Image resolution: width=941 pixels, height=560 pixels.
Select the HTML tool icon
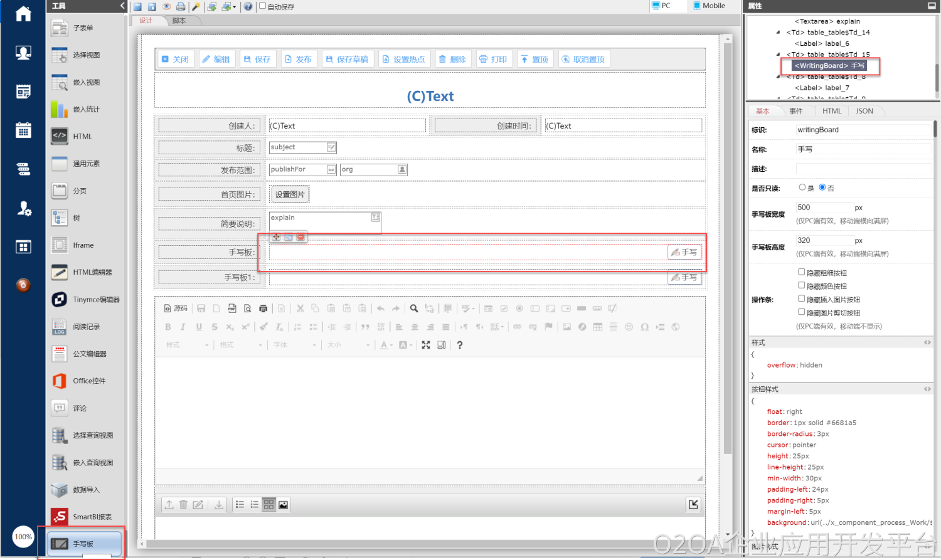tap(60, 136)
